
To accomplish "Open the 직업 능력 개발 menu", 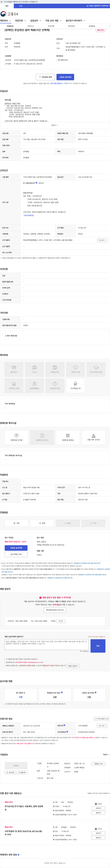I will (x=54, y=21).
